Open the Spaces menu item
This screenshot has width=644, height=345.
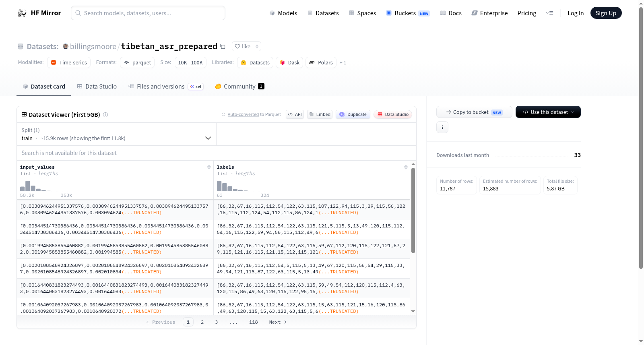click(x=362, y=13)
